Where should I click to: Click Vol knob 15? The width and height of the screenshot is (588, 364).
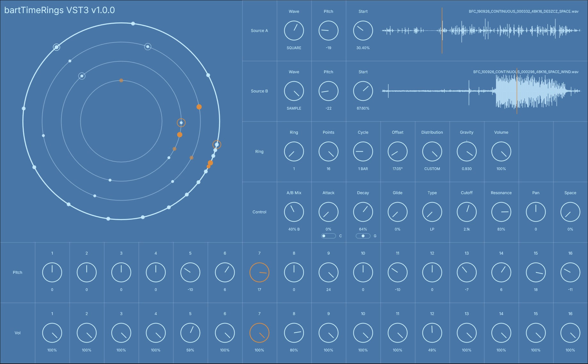(536, 333)
